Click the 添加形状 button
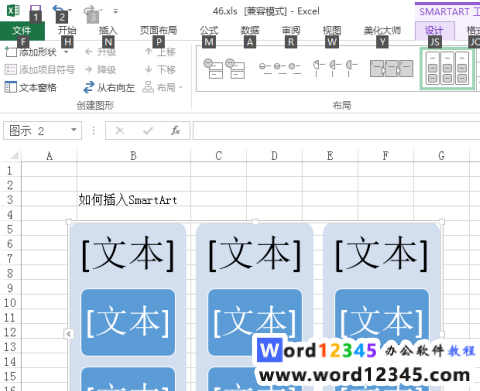The width and height of the screenshot is (480, 391). [x=31, y=52]
